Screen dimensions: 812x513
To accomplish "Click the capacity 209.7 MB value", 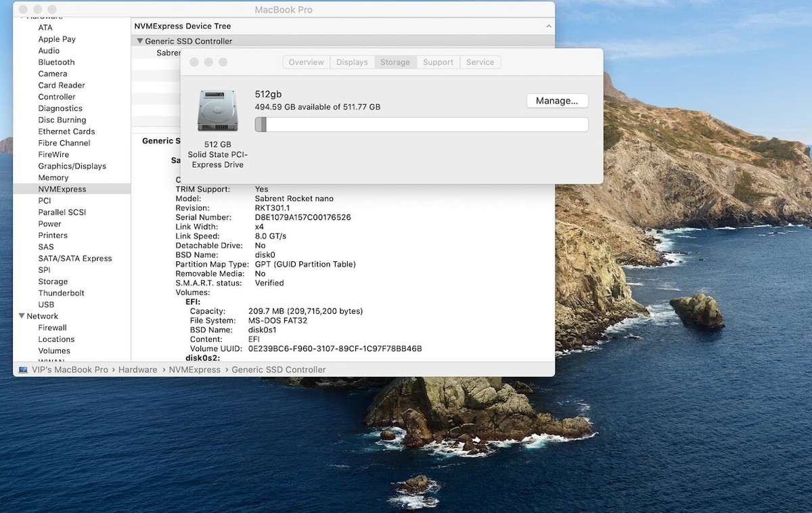I will click(306, 311).
